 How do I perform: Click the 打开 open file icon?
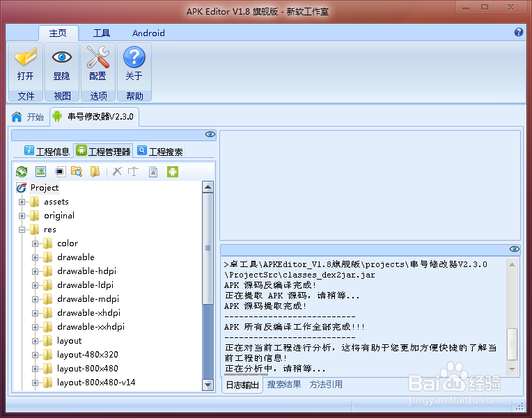(26, 57)
